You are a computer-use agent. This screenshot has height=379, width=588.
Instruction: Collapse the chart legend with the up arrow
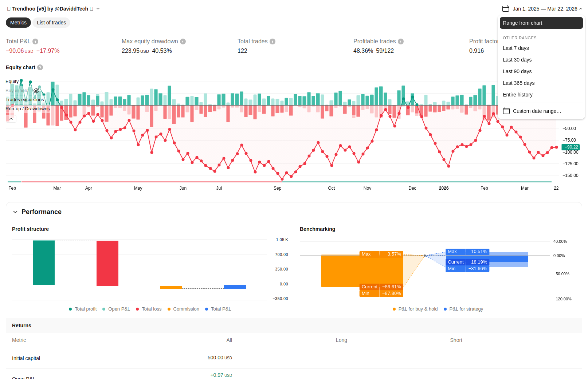coord(11,119)
